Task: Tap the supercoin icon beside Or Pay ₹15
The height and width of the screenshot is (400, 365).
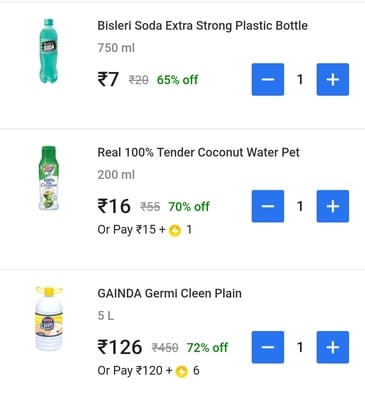Action: coord(175,230)
